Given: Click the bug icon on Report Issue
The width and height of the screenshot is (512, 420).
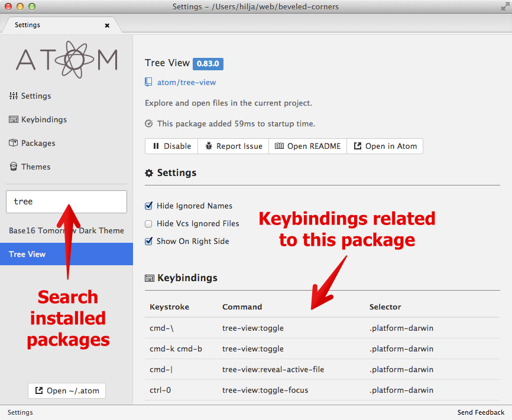Looking at the screenshot, I should (209, 146).
